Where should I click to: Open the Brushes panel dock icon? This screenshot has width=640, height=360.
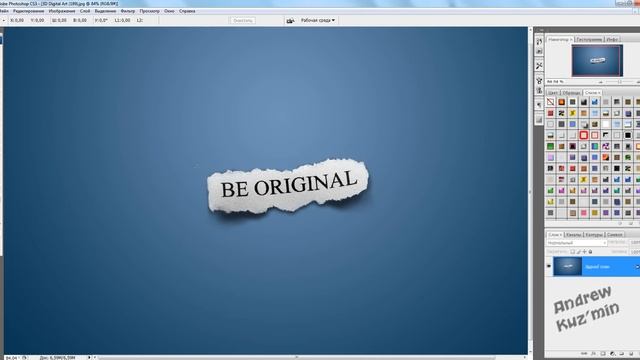(x=539, y=81)
